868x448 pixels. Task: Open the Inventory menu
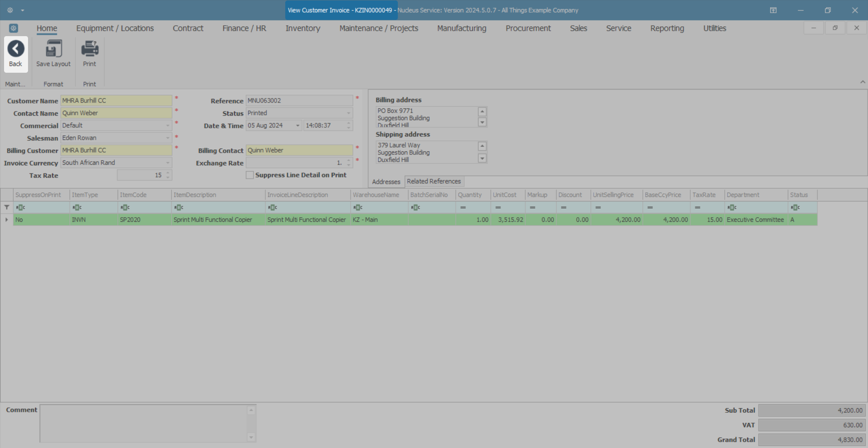pos(303,28)
